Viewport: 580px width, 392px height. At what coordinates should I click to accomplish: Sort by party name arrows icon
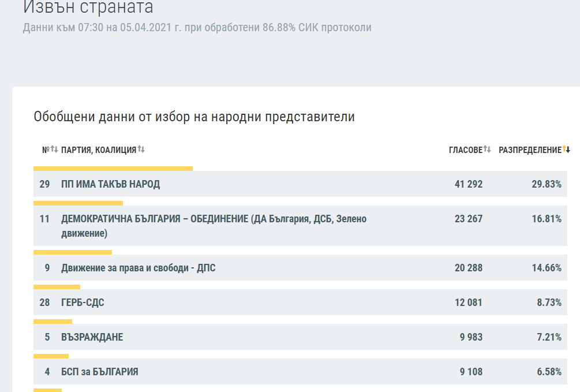[x=141, y=149]
